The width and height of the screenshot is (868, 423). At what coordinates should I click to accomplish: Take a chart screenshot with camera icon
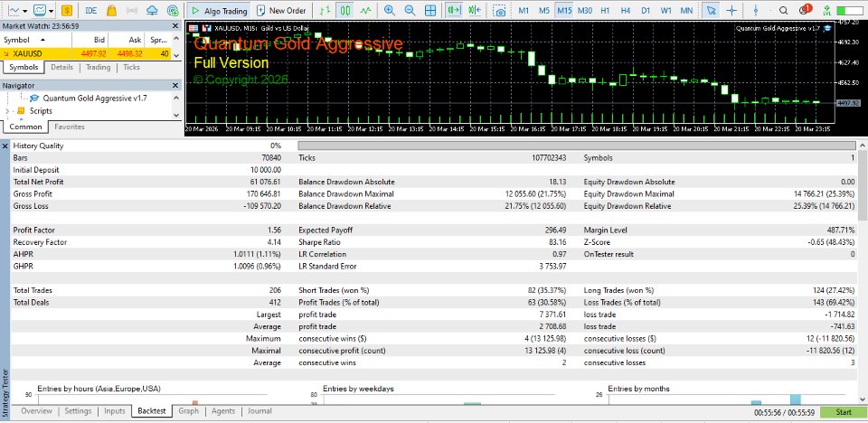click(x=500, y=11)
